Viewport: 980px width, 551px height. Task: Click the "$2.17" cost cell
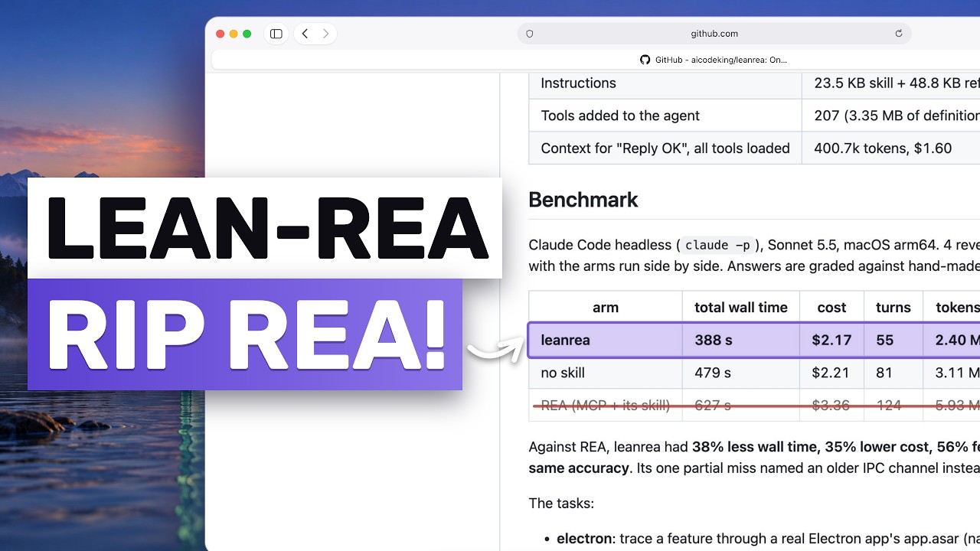click(x=831, y=340)
